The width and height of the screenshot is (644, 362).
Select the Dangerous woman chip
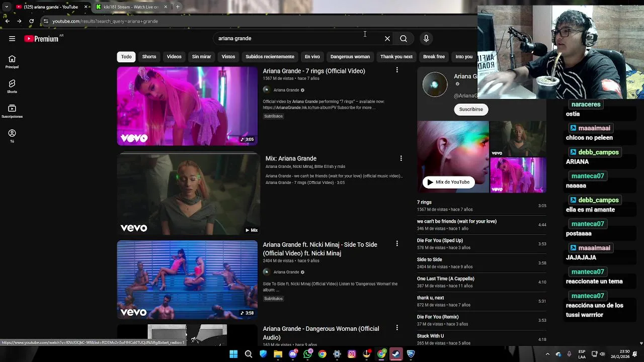[x=350, y=57]
